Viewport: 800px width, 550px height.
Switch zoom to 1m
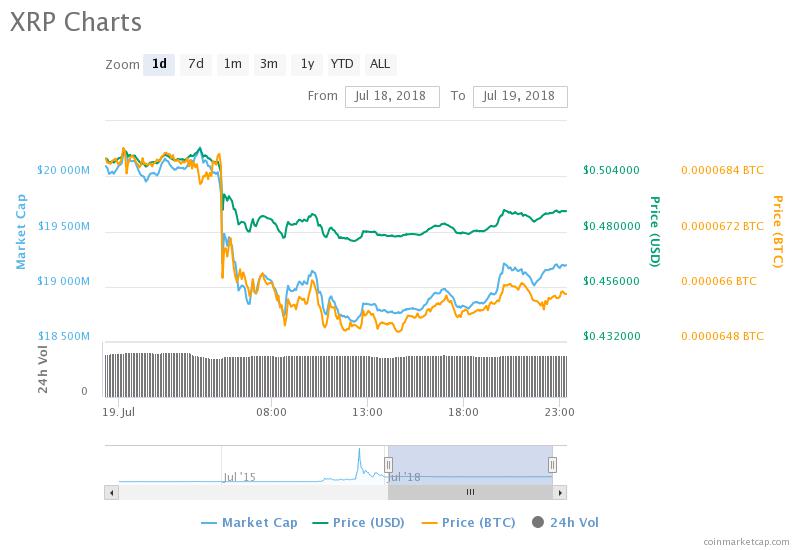pos(233,64)
